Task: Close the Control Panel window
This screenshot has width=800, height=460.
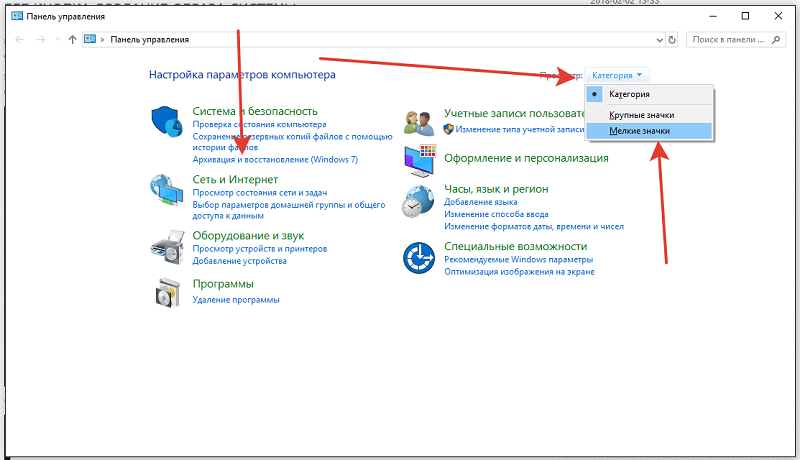Action: point(778,16)
